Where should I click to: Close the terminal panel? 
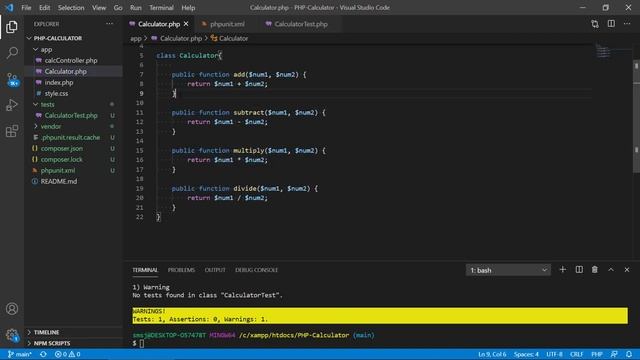[627, 270]
